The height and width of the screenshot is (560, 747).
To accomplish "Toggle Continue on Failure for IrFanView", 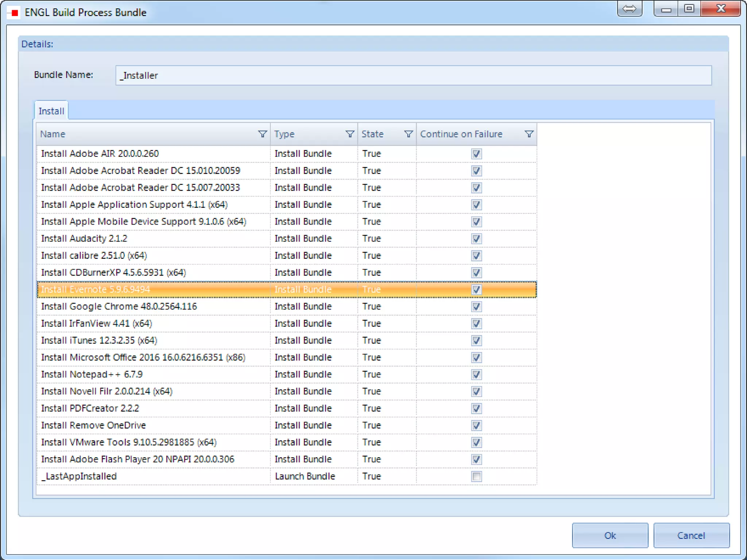I will [x=476, y=323].
